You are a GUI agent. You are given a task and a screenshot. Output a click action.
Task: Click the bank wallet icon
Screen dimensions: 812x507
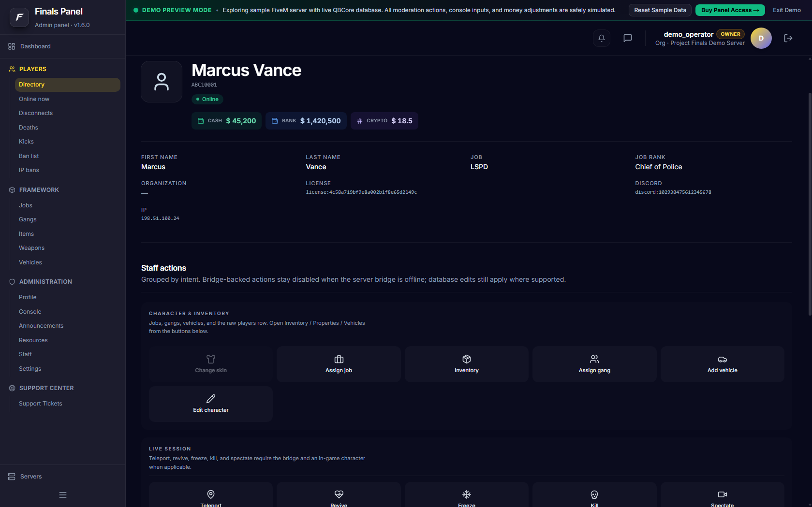275,121
